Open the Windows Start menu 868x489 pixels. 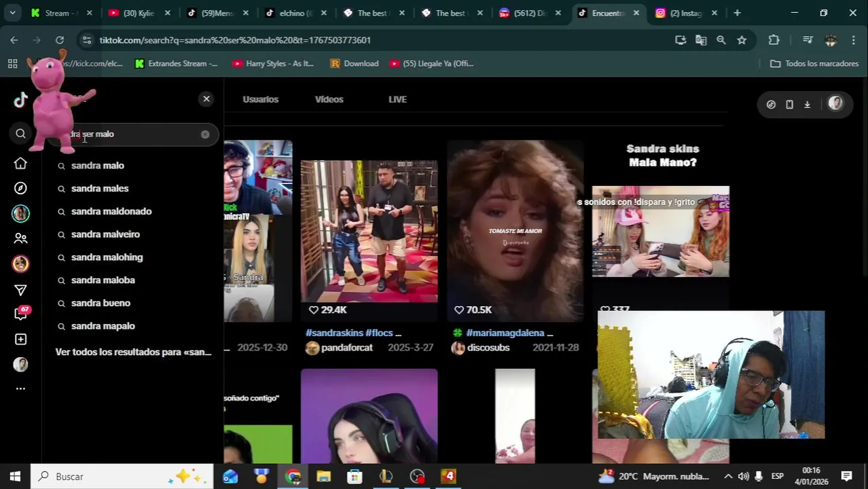tap(15, 476)
